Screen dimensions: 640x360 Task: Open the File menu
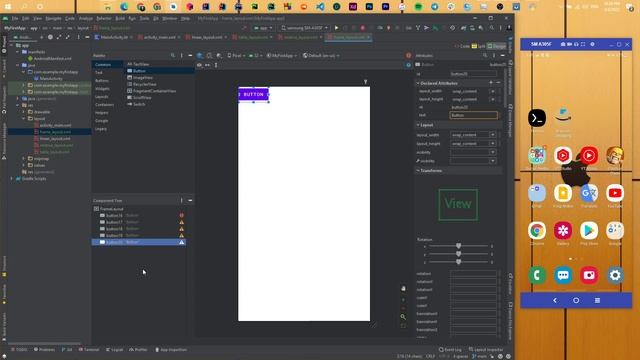point(15,18)
